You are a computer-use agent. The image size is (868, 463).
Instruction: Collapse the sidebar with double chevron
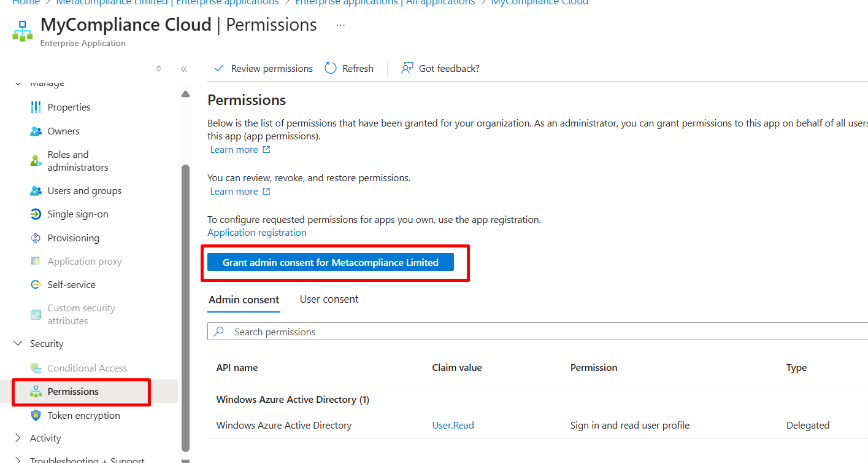pos(184,69)
